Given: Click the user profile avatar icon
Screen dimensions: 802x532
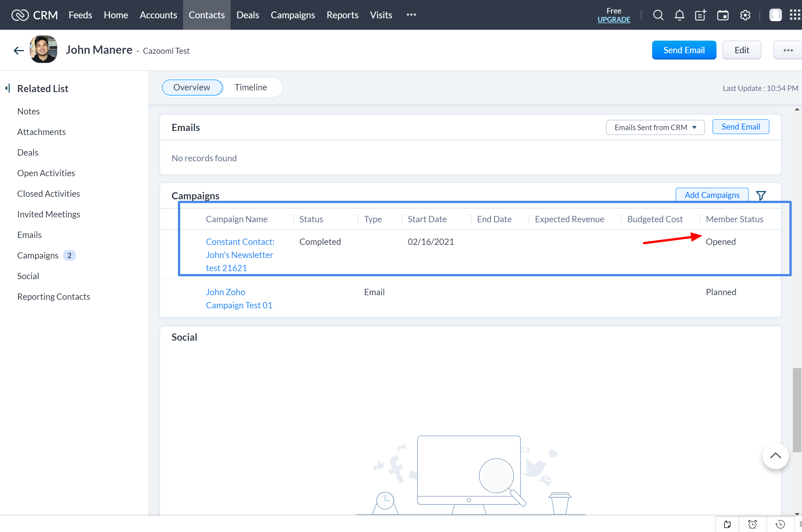Looking at the screenshot, I should [x=775, y=15].
